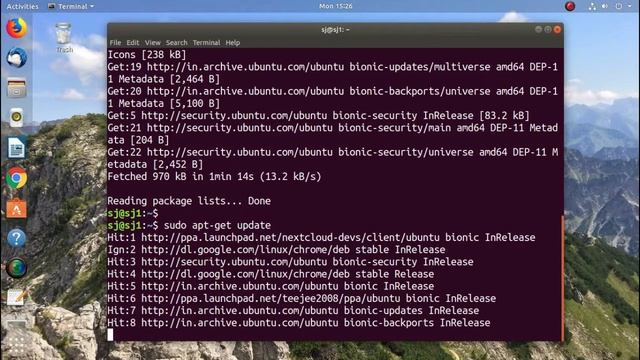Viewport: 640px width, 360px height.
Task: Select the Trash icon on the desktop
Action: (64, 38)
